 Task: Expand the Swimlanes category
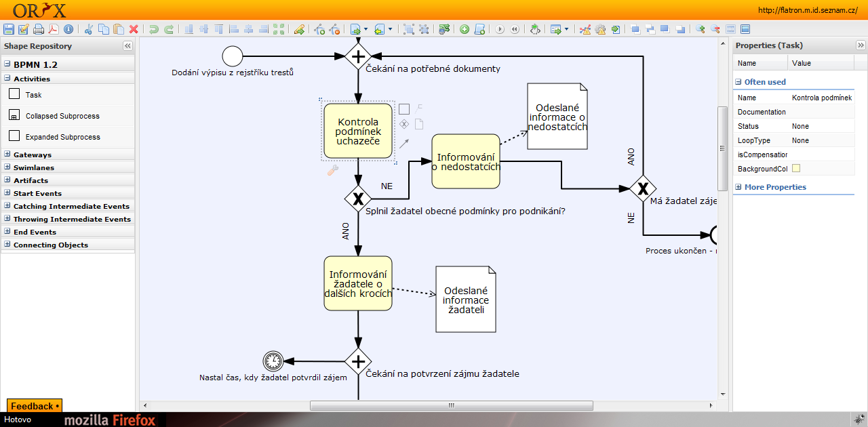pos(7,167)
